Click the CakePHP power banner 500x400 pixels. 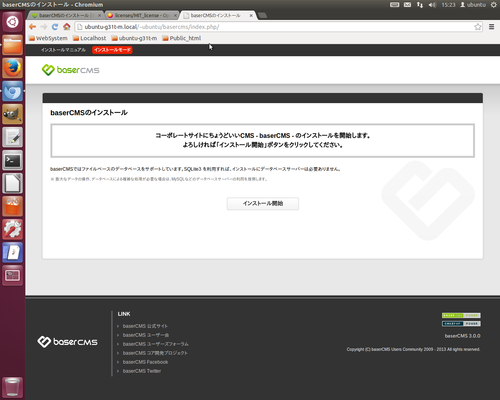[x=461, y=324]
